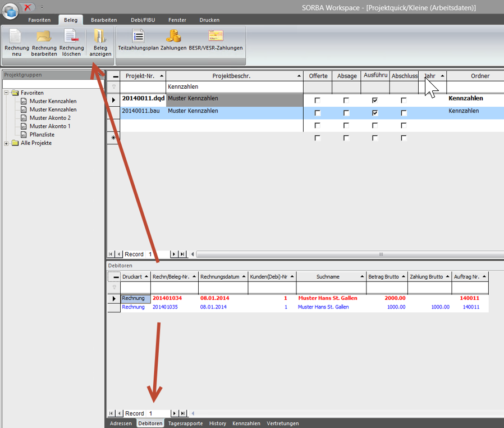Screen dimensions: 504x428
Task: Click the Beleg anzeigen icon
Action: [x=100, y=37]
